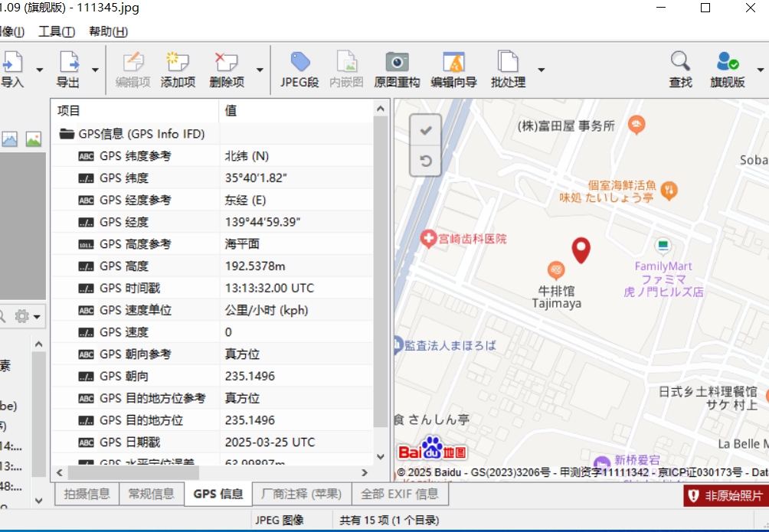The image size is (769, 532).
Task: Click the 添加项 add item icon
Action: (178, 63)
